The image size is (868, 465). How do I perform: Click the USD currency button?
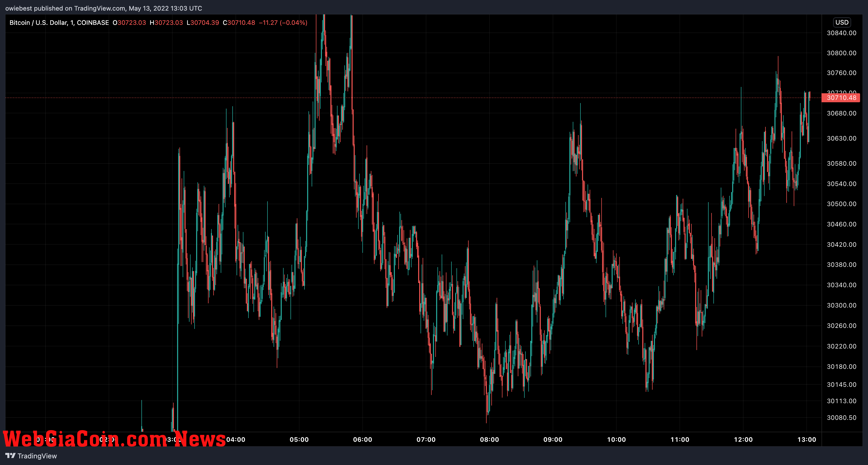[x=842, y=22]
